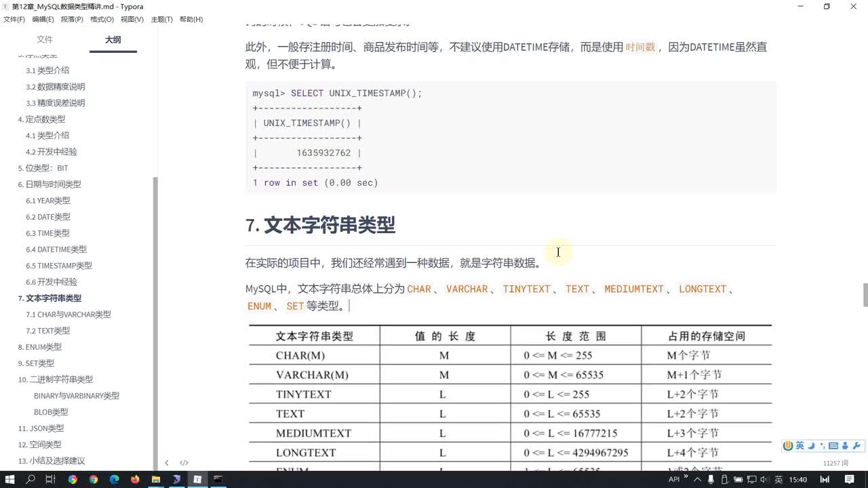Select the 大纲 outline tab
The height and width of the screenshot is (488, 868).
113,40
